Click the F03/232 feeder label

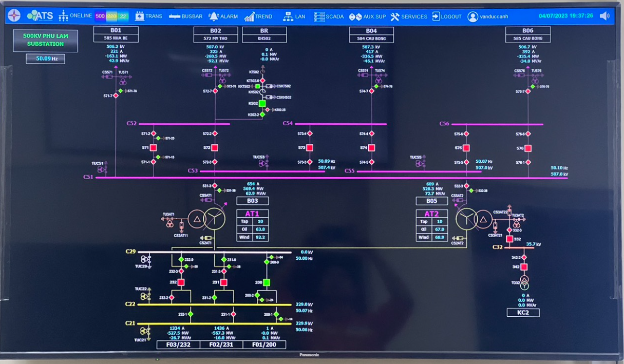pos(178,344)
